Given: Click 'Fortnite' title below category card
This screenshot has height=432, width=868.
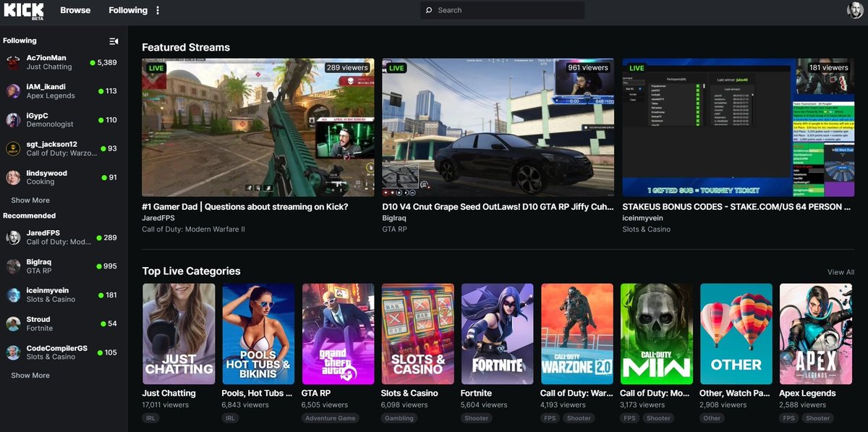Looking at the screenshot, I should [476, 394].
